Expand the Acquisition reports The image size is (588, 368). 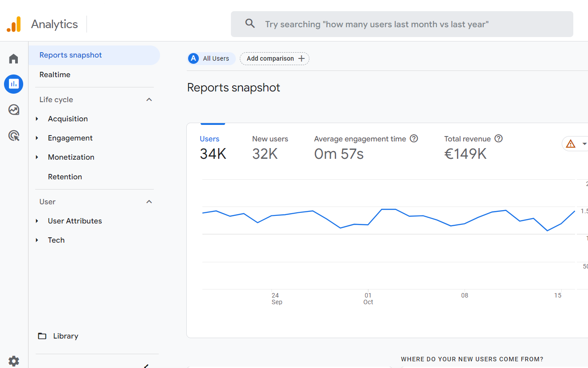tap(68, 119)
